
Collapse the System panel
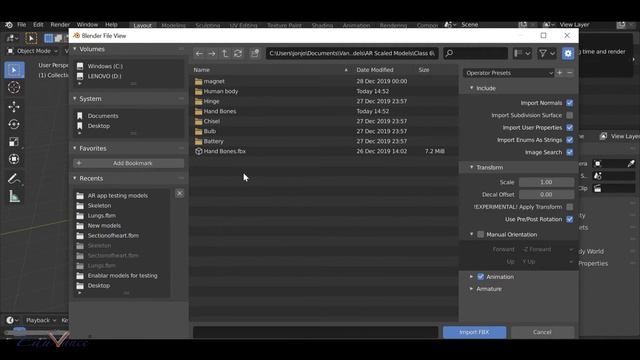tap(75, 99)
